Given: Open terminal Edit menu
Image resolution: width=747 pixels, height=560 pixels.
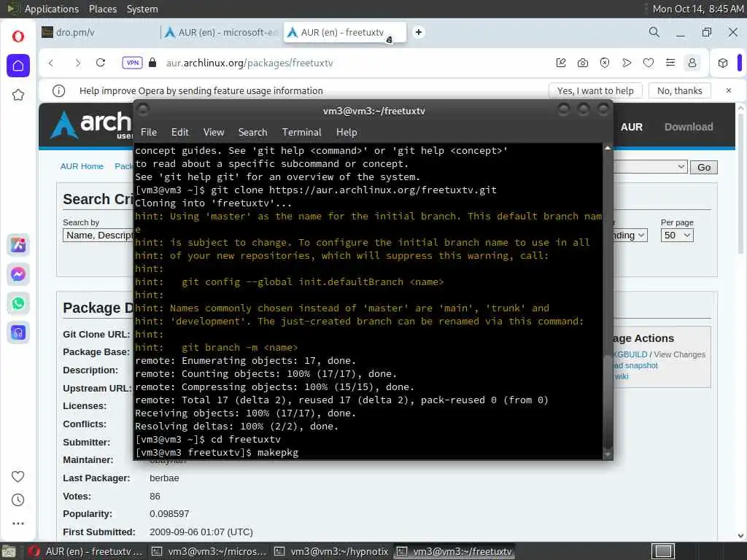Looking at the screenshot, I should point(179,133).
